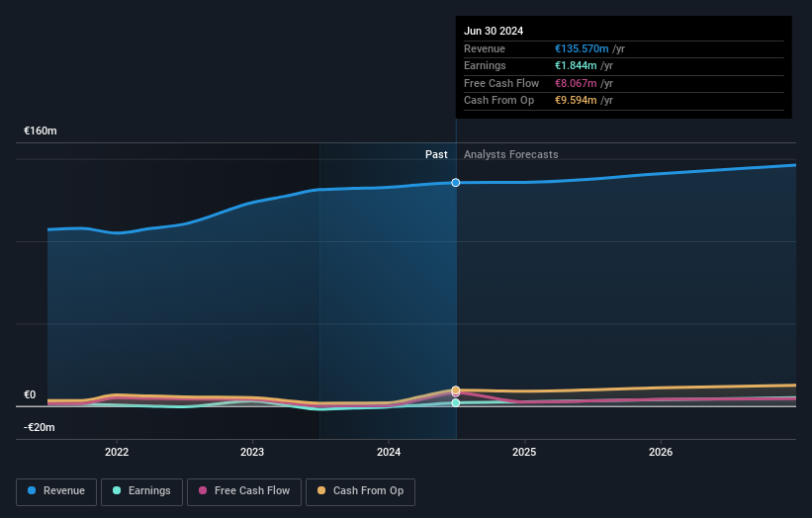
Task: Toggle the Earnings legend series
Action: tap(141, 491)
